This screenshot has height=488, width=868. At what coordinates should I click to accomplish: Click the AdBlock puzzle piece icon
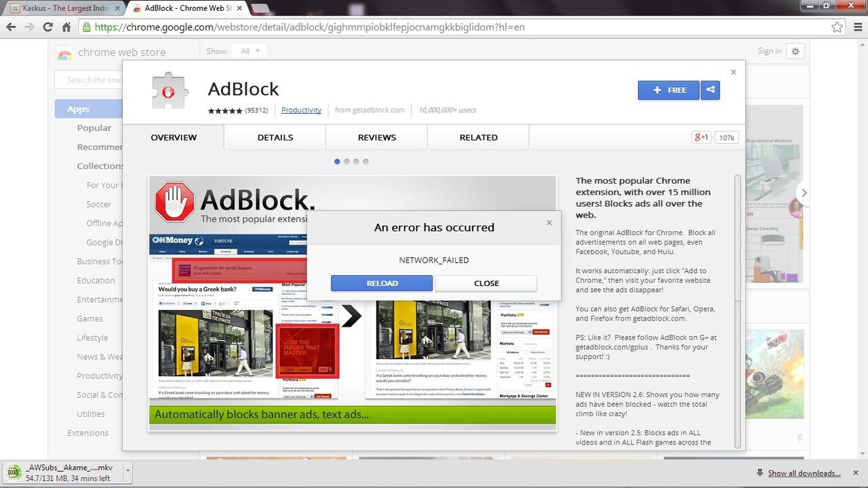(168, 91)
